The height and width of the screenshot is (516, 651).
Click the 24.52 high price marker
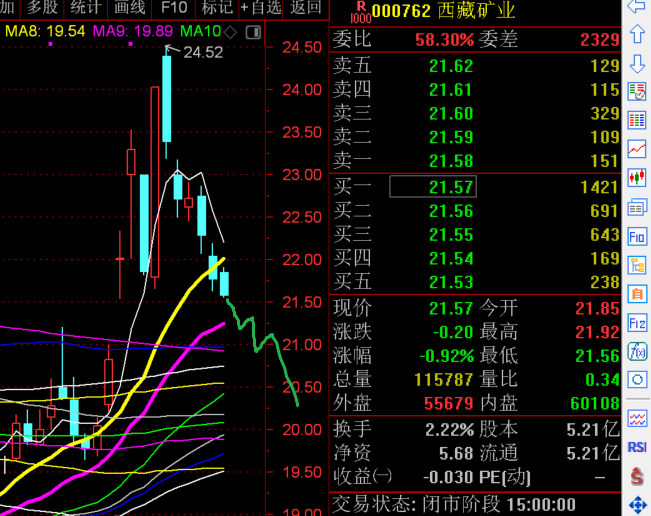(203, 52)
